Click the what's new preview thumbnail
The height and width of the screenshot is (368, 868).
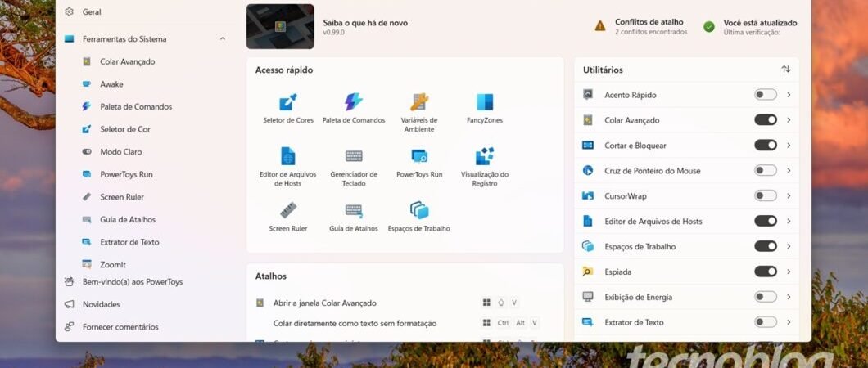point(280,26)
